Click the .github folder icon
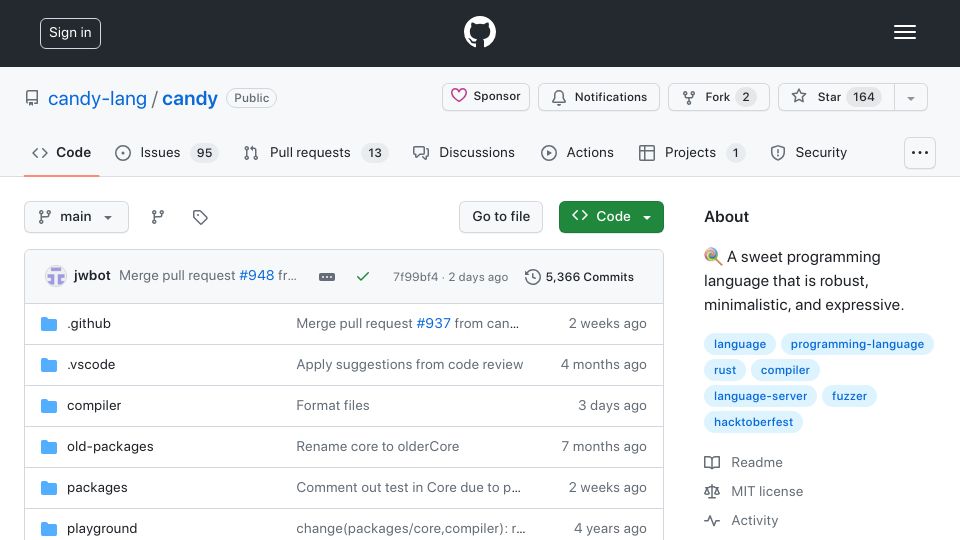 (49, 324)
